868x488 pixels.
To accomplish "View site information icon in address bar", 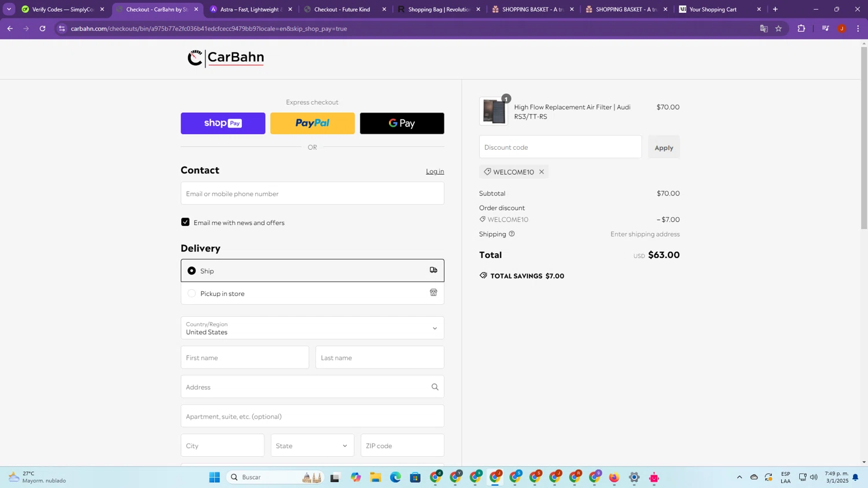I will [x=62, y=28].
